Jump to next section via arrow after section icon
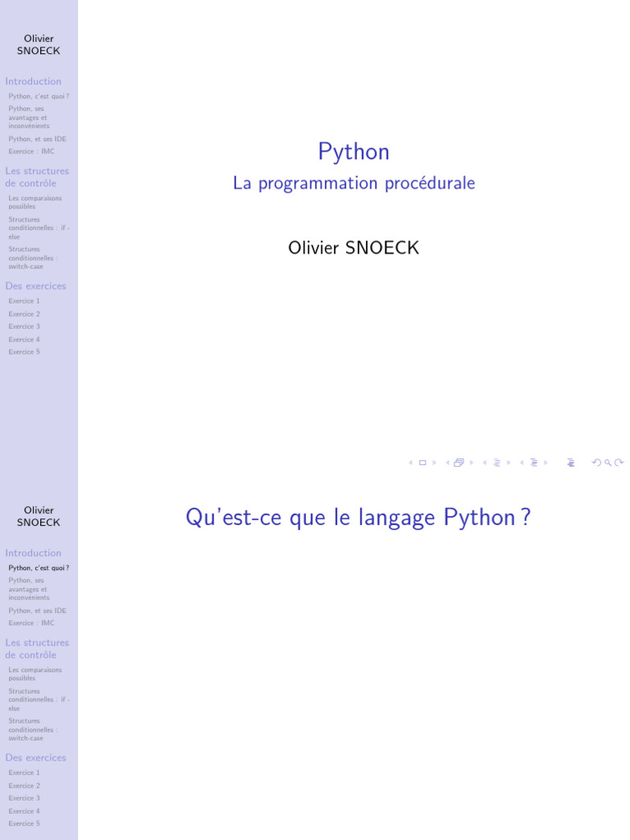Image resolution: width=630 pixels, height=840 pixels. (546, 463)
